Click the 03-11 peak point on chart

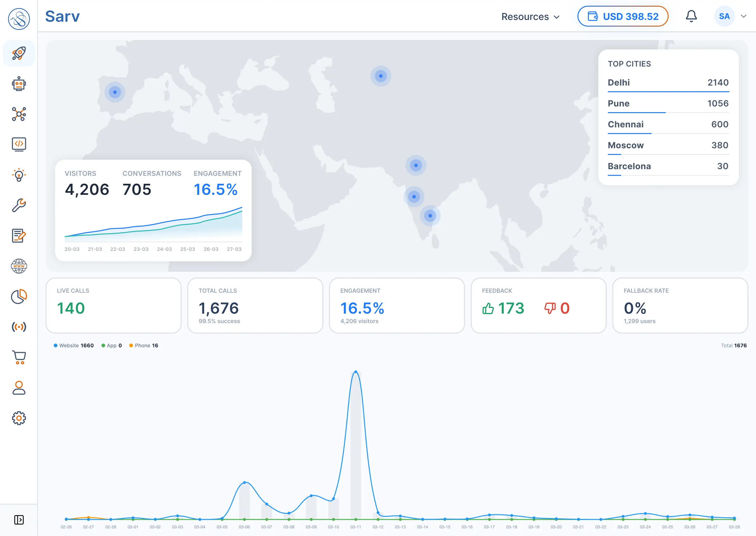[x=356, y=372]
